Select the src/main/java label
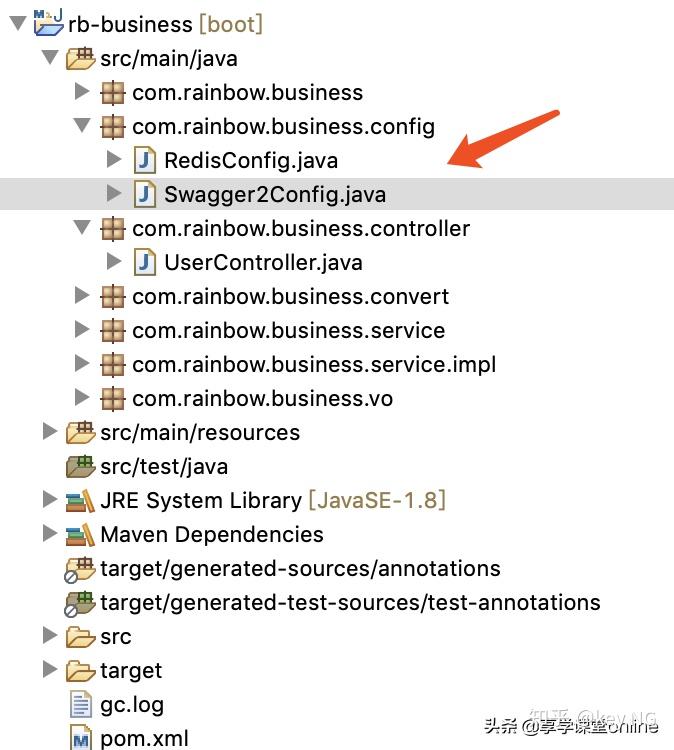The width and height of the screenshot is (674, 750). [x=169, y=59]
